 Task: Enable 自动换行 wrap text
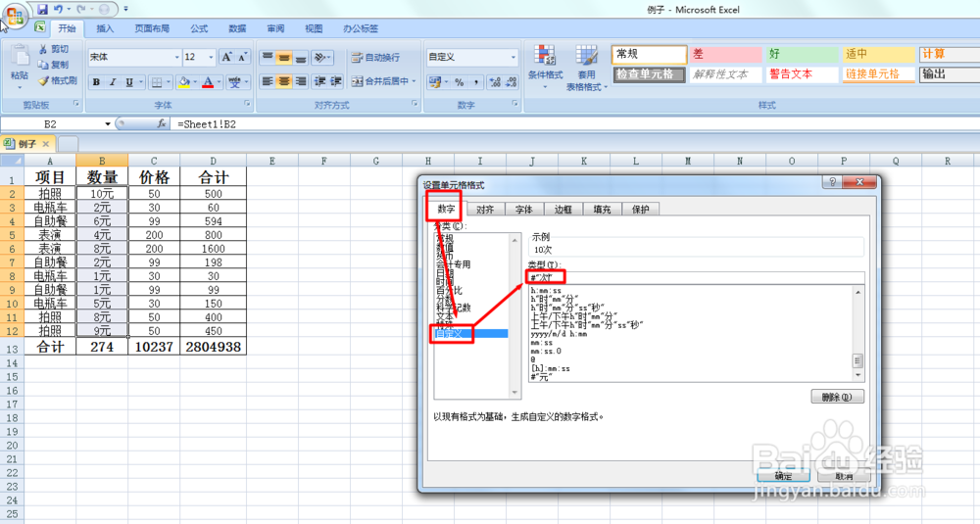click(375, 58)
